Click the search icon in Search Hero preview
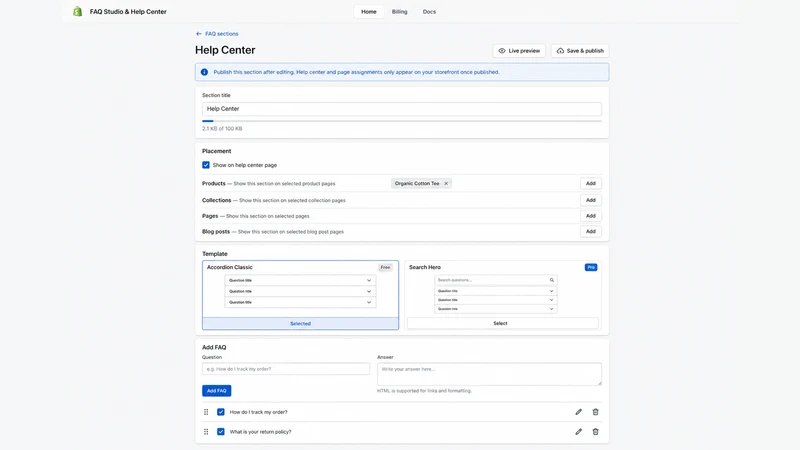 [552, 280]
